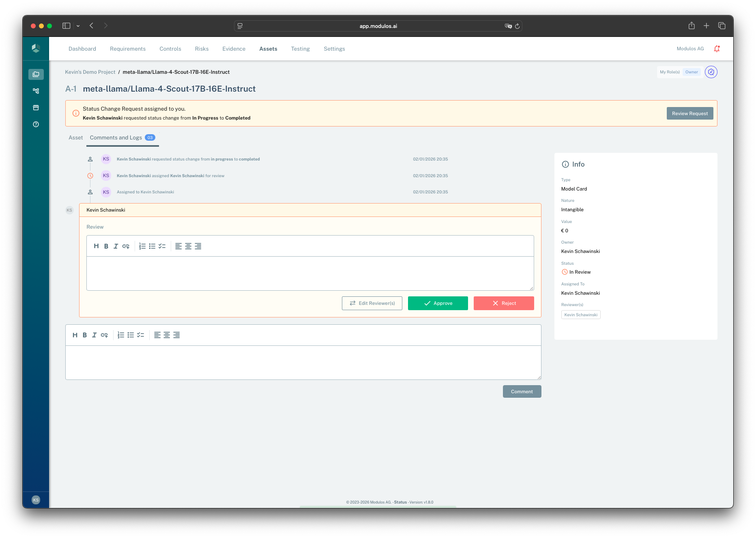Open the Comments and Logs tab

[116, 137]
